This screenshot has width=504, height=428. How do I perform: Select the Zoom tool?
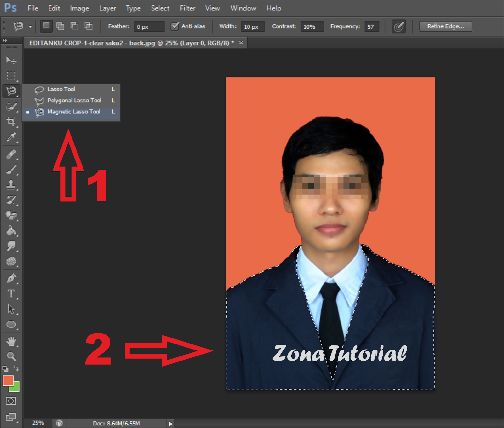11,356
